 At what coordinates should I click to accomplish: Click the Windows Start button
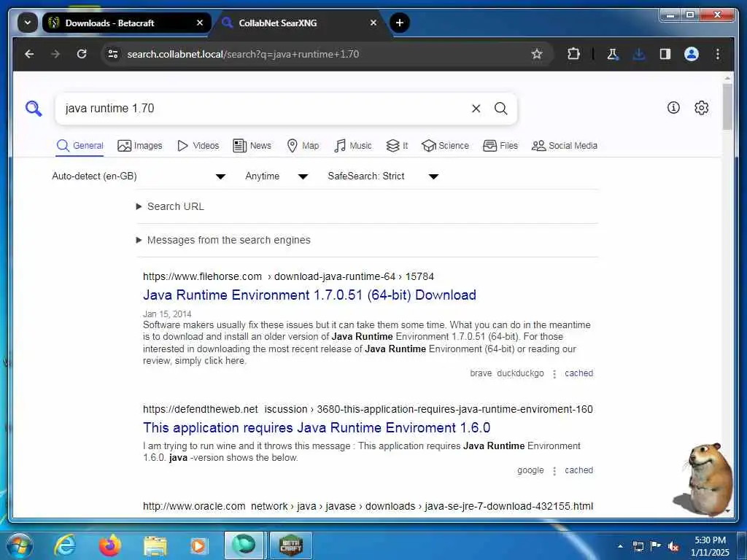pos(18,545)
